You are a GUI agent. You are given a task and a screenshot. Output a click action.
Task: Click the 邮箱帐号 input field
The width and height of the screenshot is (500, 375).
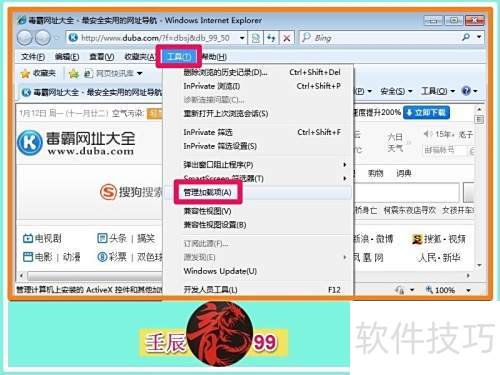point(444,150)
